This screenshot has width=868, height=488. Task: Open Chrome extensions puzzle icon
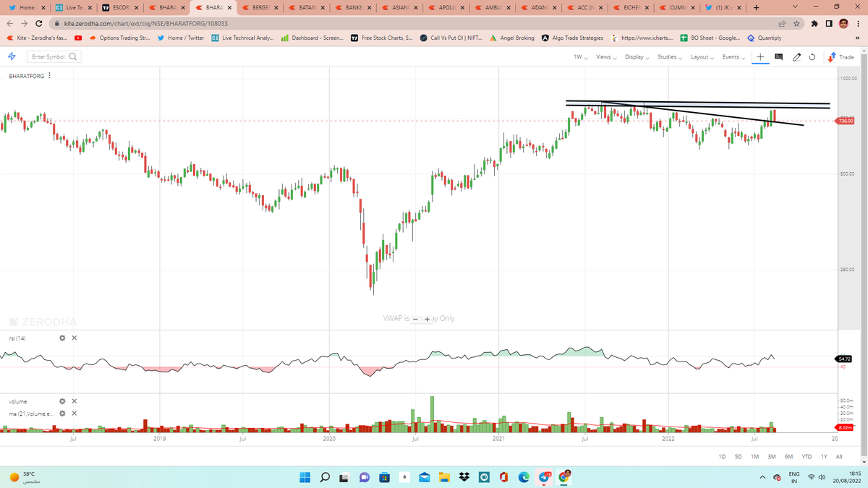pyautogui.click(x=814, y=23)
